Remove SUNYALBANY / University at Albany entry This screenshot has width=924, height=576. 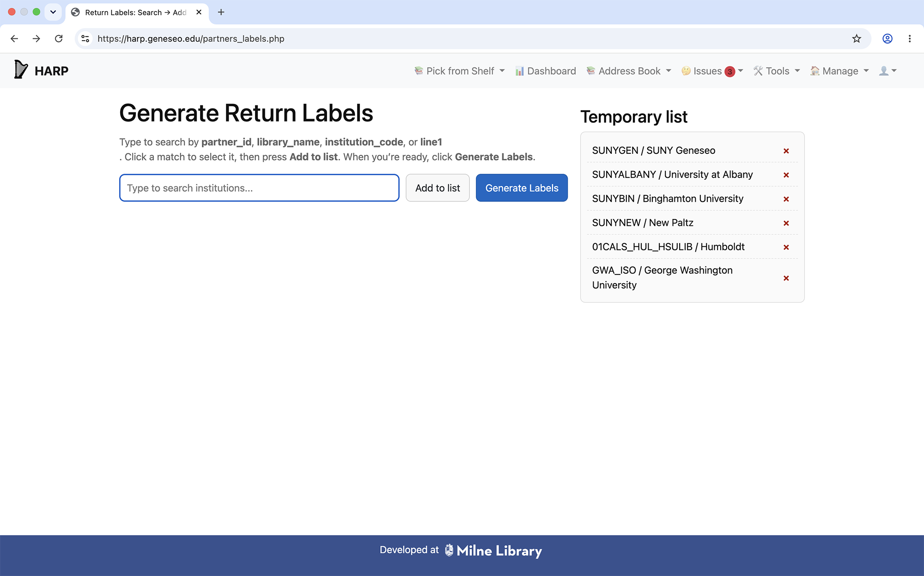[x=786, y=175]
